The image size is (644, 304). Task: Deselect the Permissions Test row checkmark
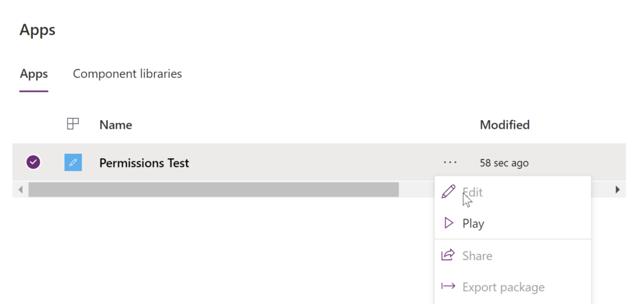(33, 162)
